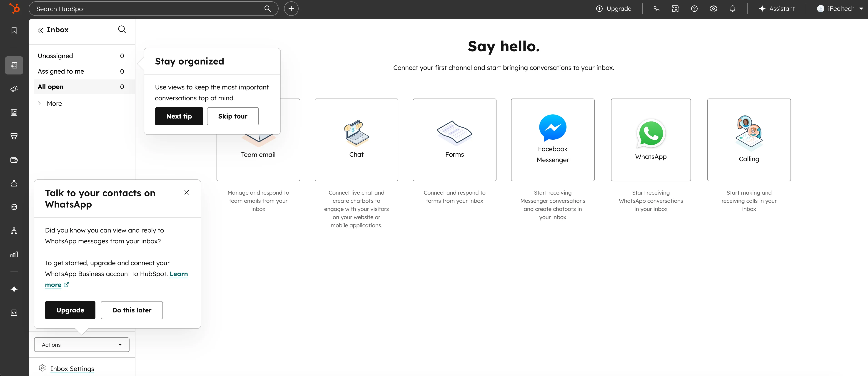Image resolution: width=868 pixels, height=376 pixels.
Task: Open the Inbox Settings link
Action: click(x=72, y=369)
